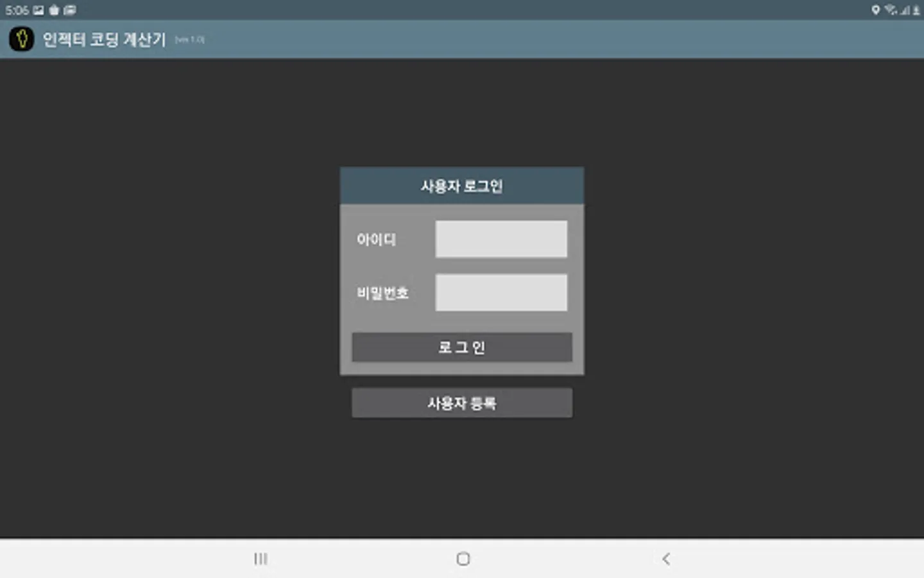The image size is (924, 578).
Task: Tap the 5:06 clock in status bar
Action: coord(17,10)
